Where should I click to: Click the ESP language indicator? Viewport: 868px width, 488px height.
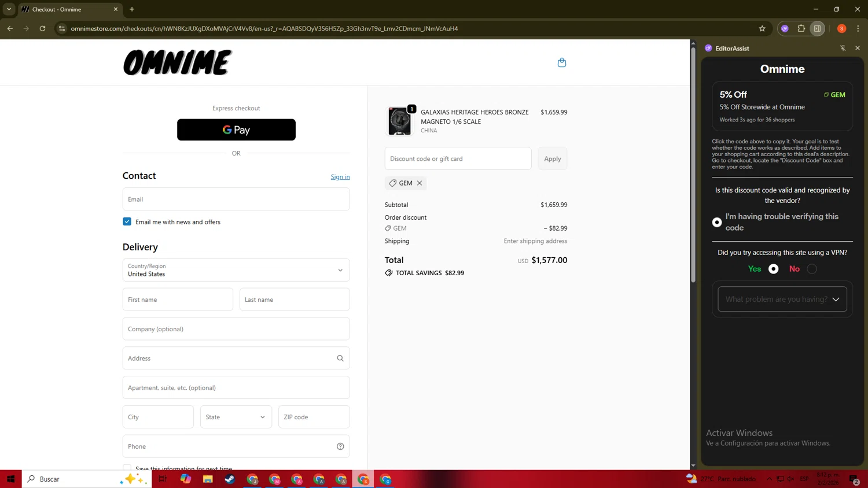pyautogui.click(x=804, y=479)
